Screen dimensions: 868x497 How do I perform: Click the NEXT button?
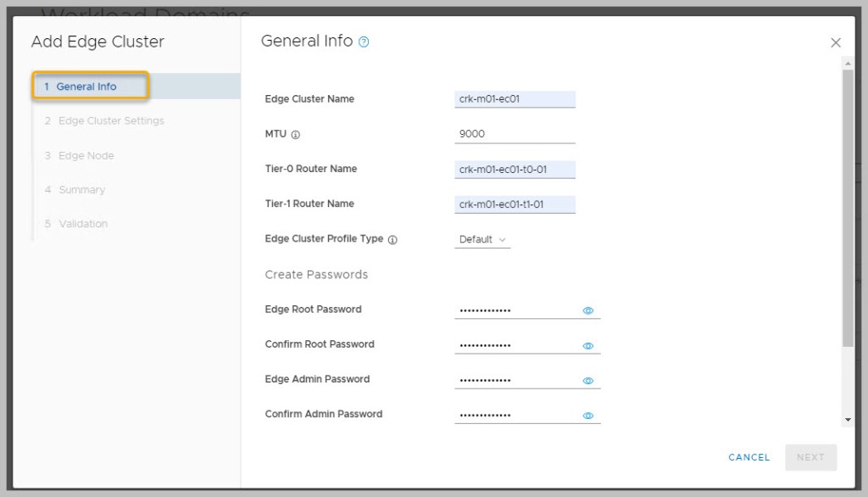click(x=810, y=457)
